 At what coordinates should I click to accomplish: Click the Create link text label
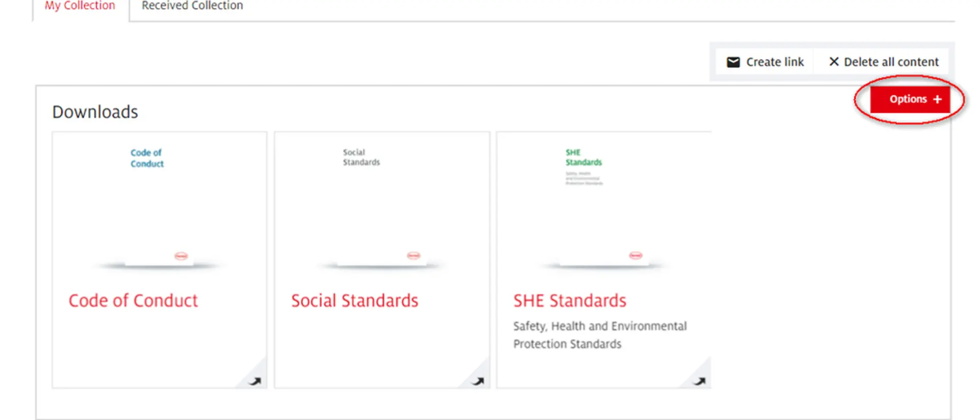pos(775,62)
